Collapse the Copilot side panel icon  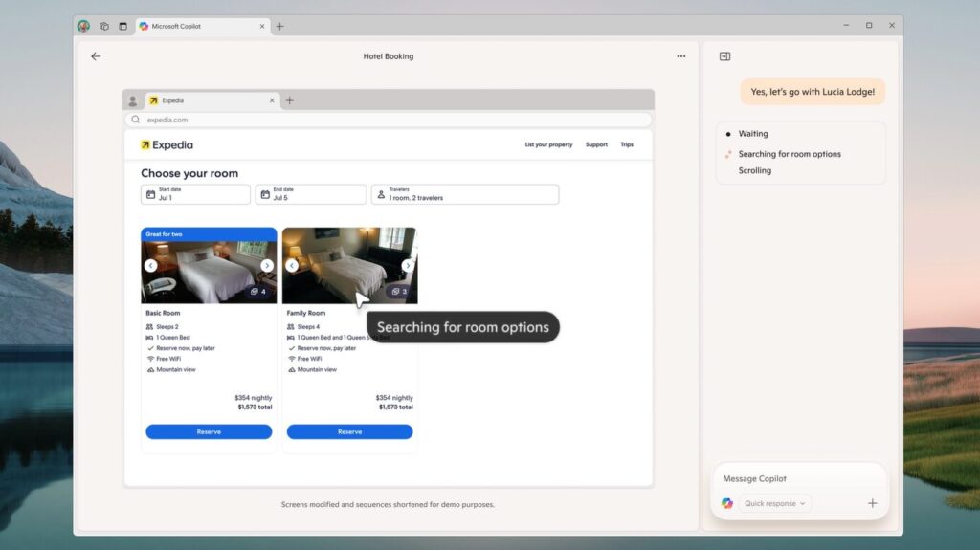pos(725,56)
